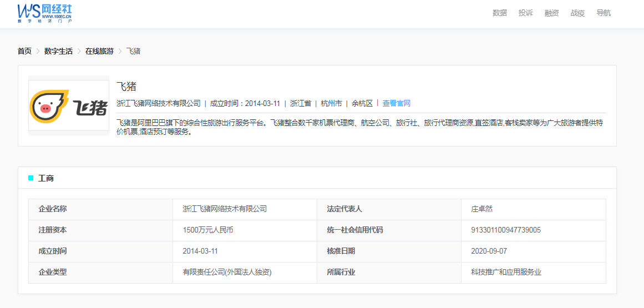Click the 浙江省 province text
Screen dimensions: 644x308
[x=301, y=103]
